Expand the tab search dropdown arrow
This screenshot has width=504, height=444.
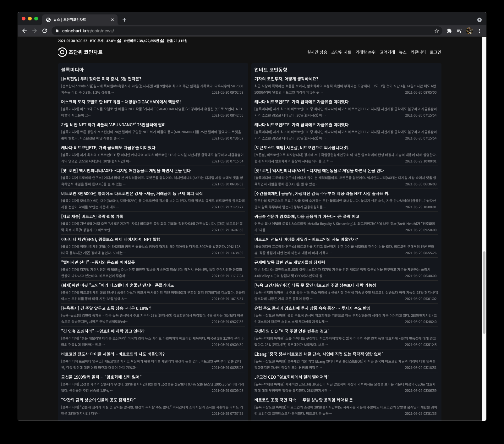click(479, 20)
